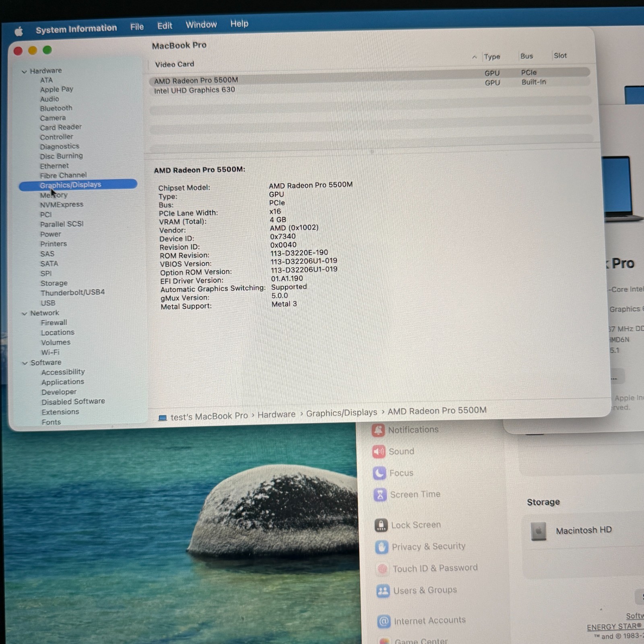Click test's MacBook Pro laptop icon in path bar
Screen dimensions: 644x644
(163, 418)
